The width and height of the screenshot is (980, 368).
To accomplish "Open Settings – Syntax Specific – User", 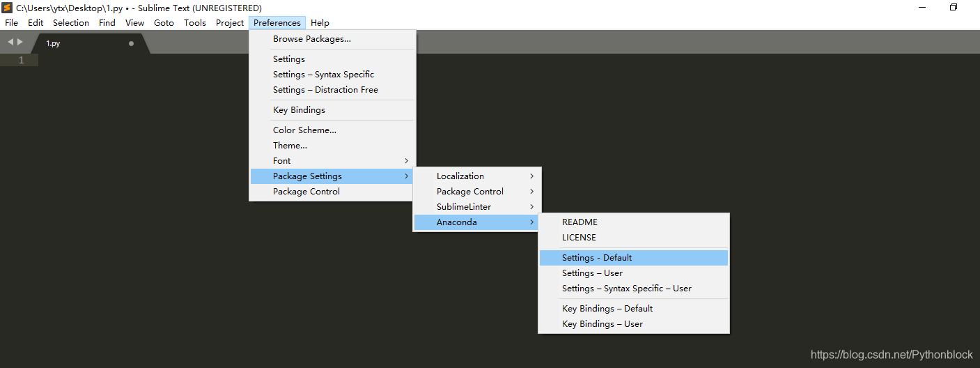I will tap(634, 289).
